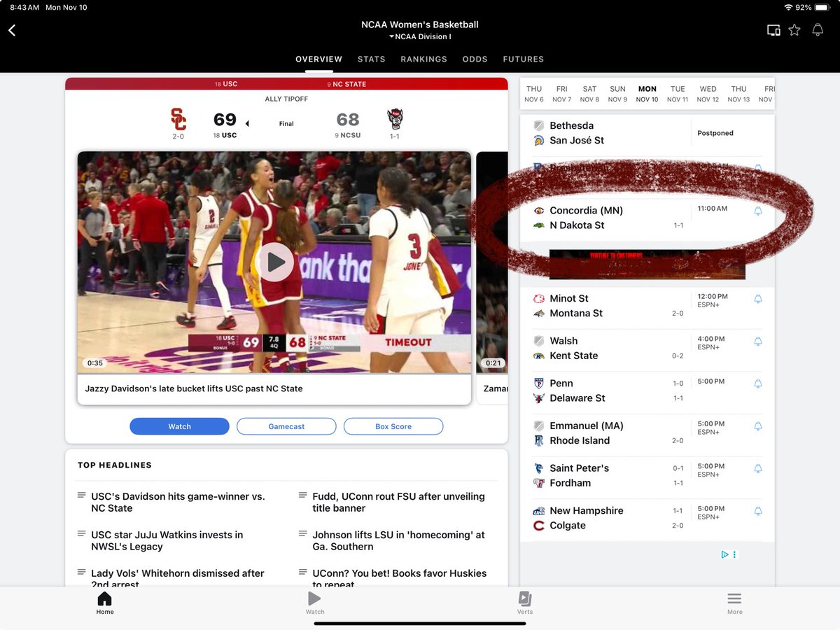Switch to the Overview tab
Image resolution: width=840 pixels, height=630 pixels.
point(318,59)
